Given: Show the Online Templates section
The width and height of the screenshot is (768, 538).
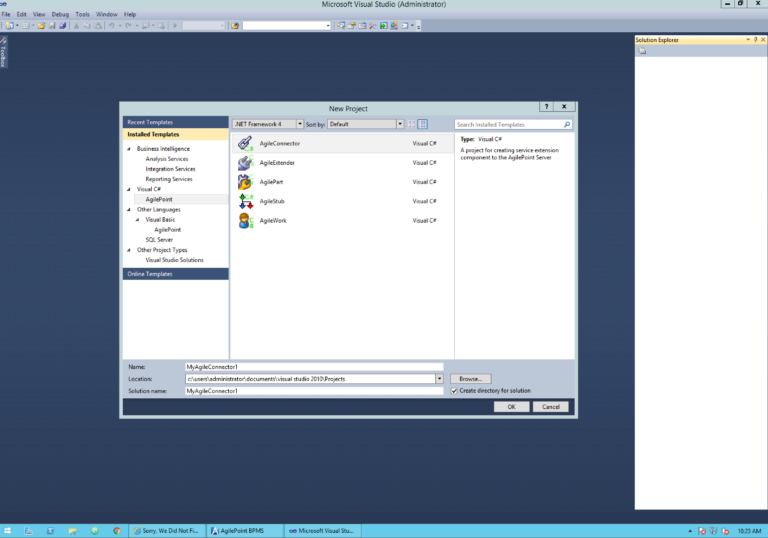Looking at the screenshot, I should point(175,274).
